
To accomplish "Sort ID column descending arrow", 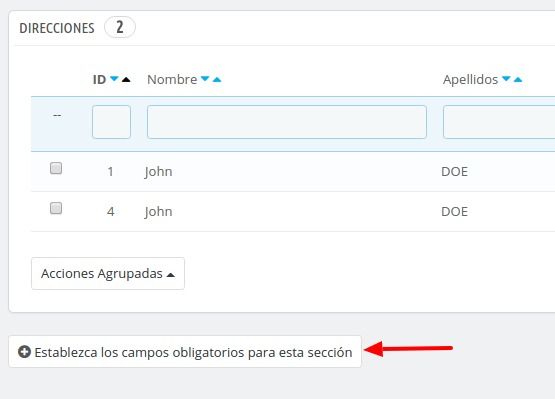I will [114, 79].
